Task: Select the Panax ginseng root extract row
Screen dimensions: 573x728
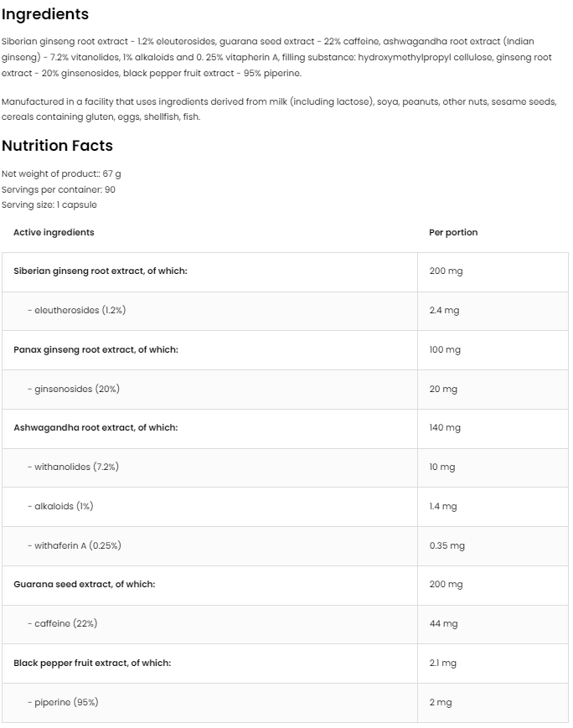Action: pos(95,349)
